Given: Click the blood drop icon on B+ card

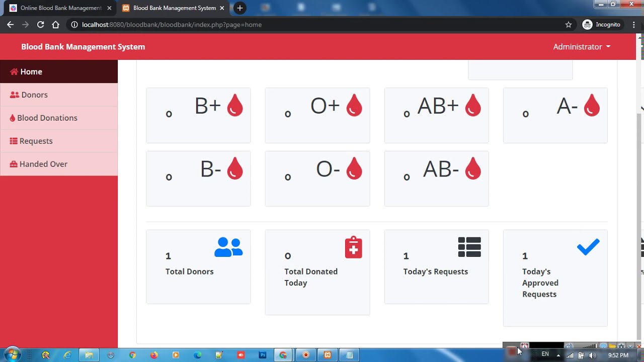Looking at the screenshot, I should [235, 106].
